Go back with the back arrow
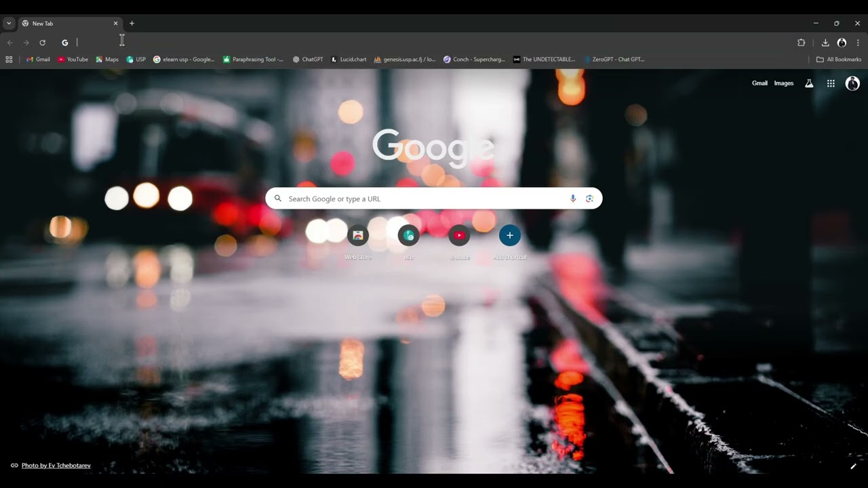The width and height of the screenshot is (868, 488). tap(10, 43)
